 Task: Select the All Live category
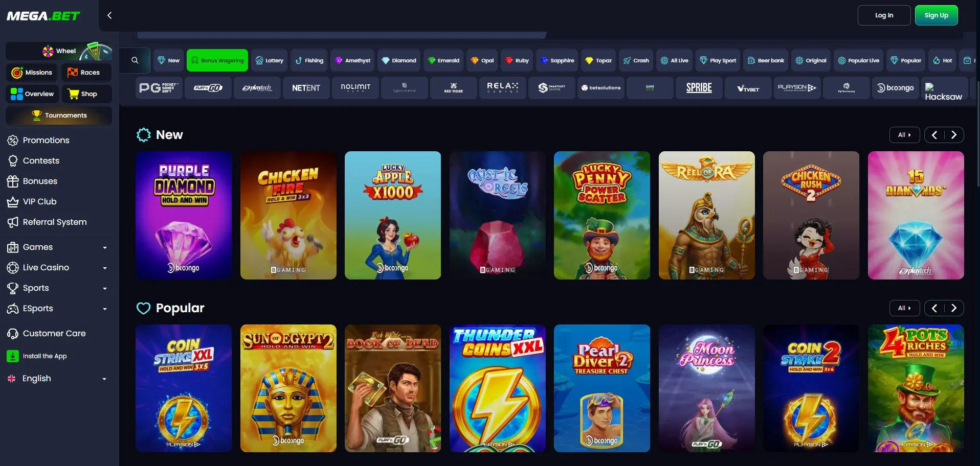674,60
